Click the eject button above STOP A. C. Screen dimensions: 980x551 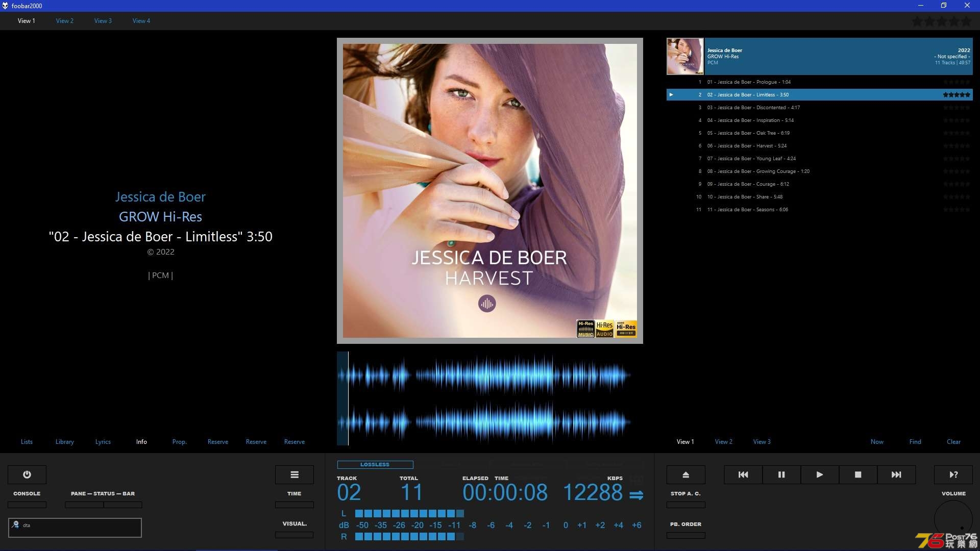click(x=686, y=474)
